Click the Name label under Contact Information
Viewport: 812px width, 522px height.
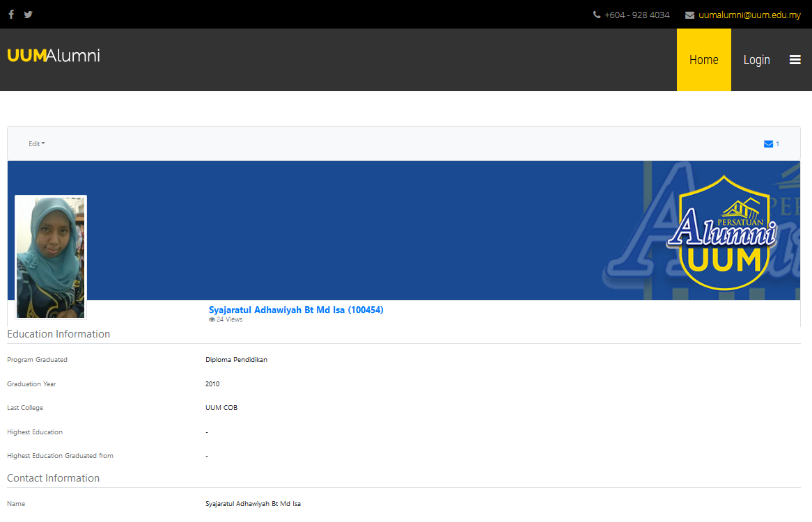(16, 504)
